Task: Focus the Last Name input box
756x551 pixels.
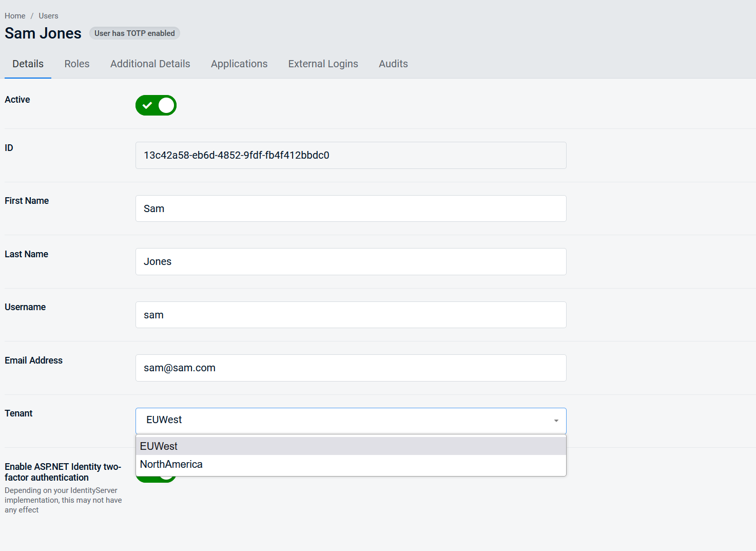Action: point(351,261)
